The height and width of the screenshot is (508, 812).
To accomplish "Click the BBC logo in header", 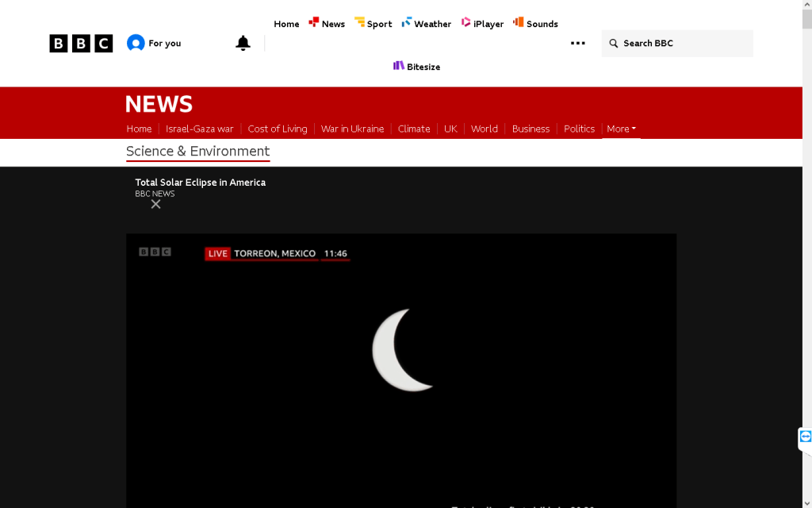I will click(81, 44).
